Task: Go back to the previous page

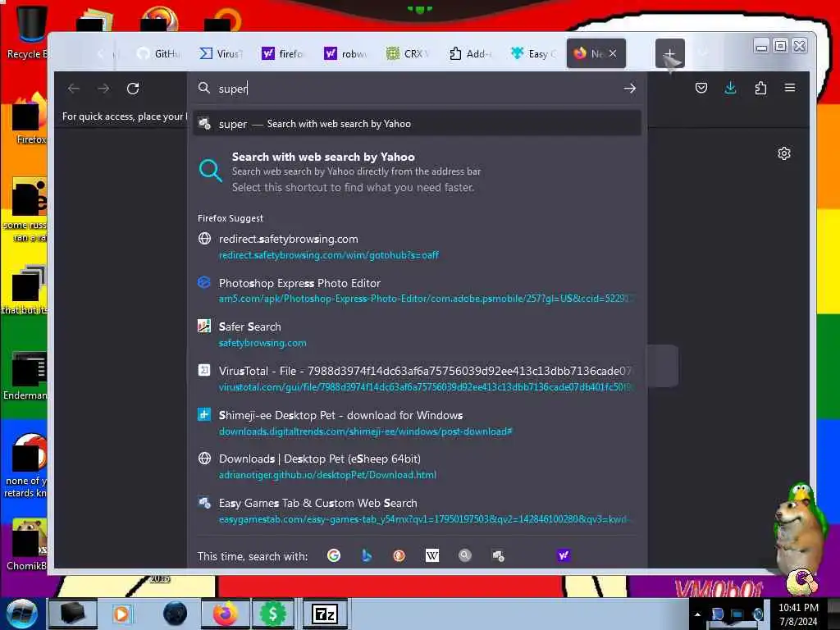Action: tap(74, 89)
